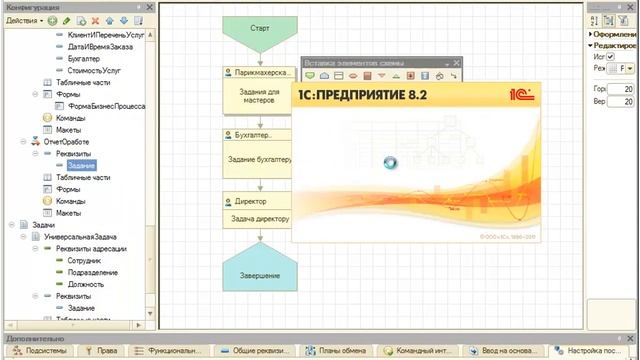Image resolution: width=640 pixels, height=360 pixels.
Task: Open the Права tab
Action: click(x=102, y=351)
